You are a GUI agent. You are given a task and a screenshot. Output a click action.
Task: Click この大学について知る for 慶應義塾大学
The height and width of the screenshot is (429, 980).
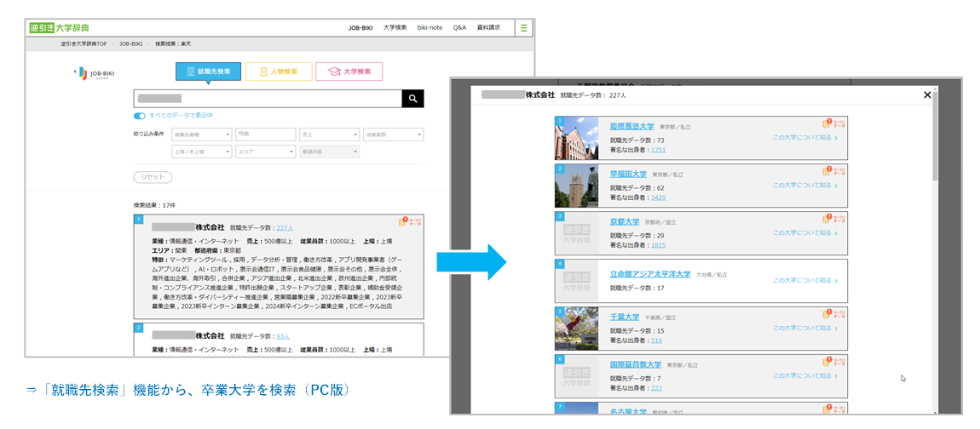805,137
